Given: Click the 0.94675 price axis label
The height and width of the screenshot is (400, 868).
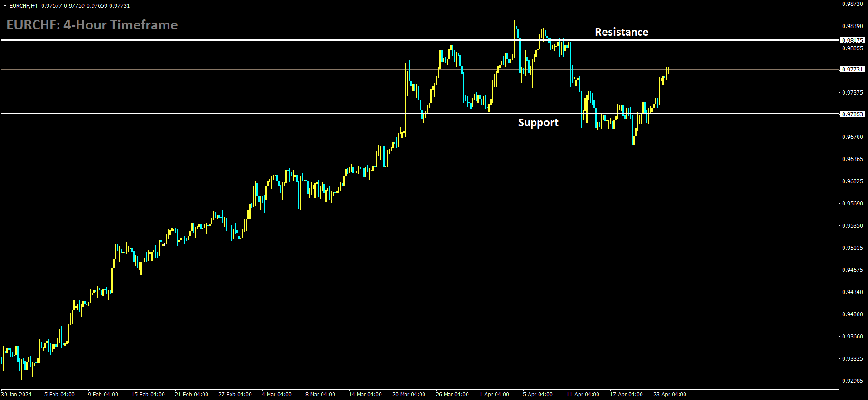Looking at the screenshot, I should 852,270.
